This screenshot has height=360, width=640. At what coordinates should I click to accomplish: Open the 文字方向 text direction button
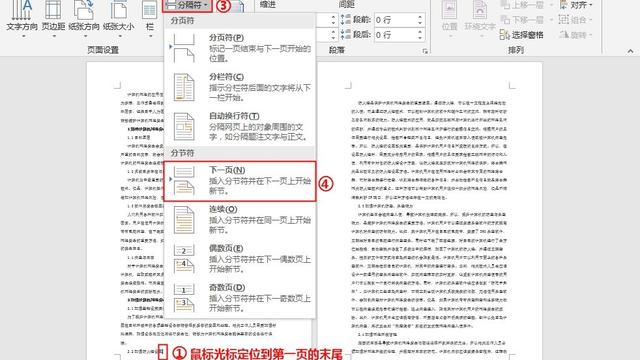pyautogui.click(x=22, y=18)
